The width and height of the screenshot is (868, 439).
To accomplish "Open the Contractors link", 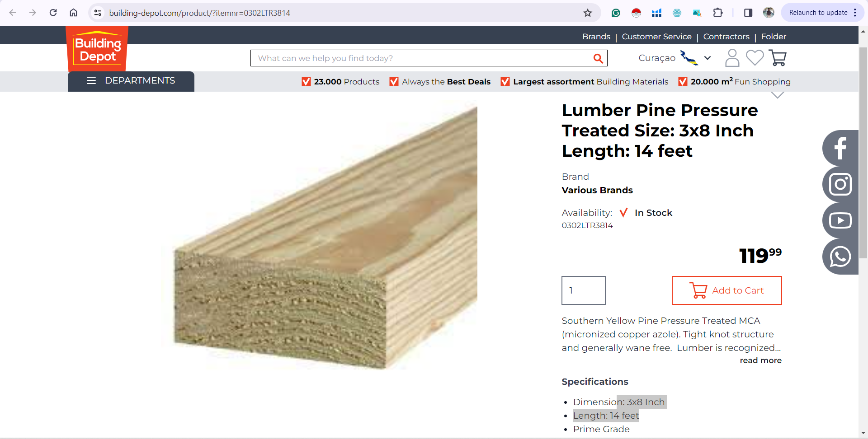I will [726, 37].
